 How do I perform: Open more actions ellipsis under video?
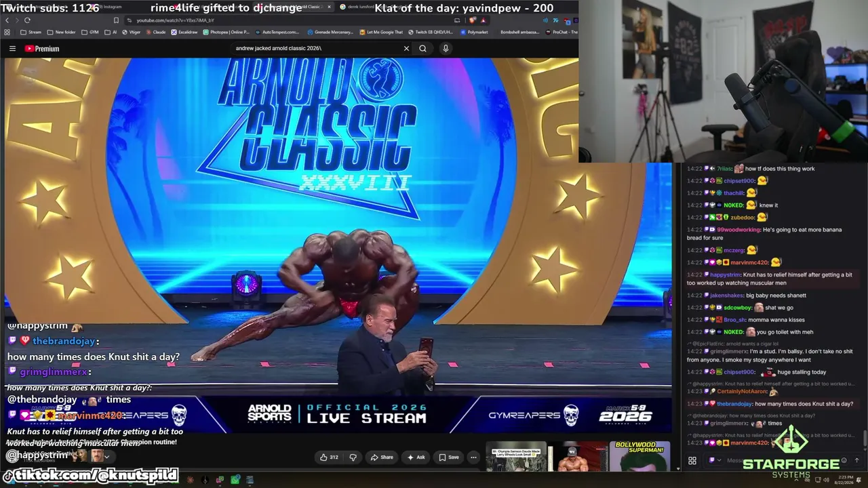(x=473, y=457)
